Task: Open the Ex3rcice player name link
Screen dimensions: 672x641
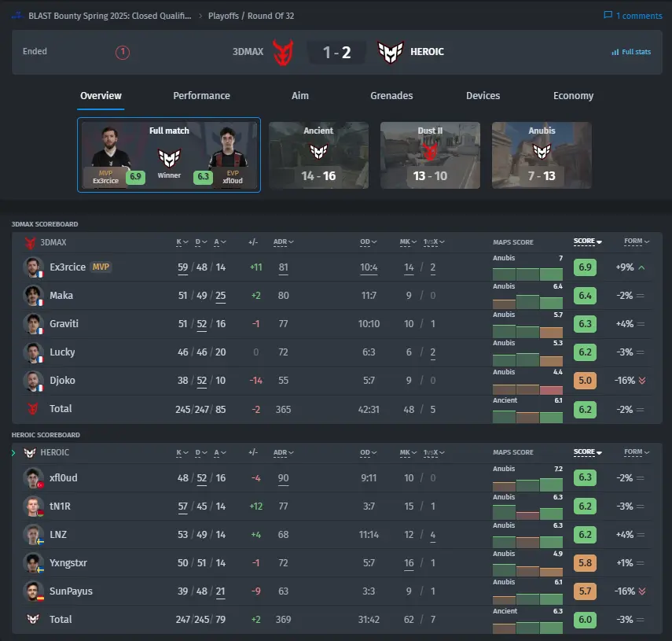Action: tap(68, 267)
